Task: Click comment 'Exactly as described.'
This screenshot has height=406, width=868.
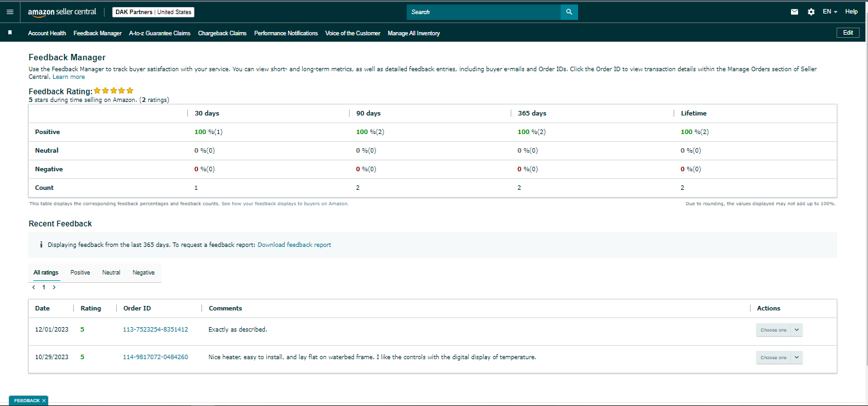Action: (237, 330)
